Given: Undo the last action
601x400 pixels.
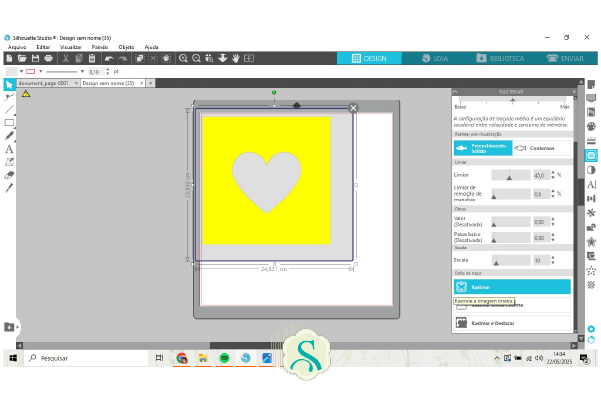Looking at the screenshot, I should click(x=109, y=58).
